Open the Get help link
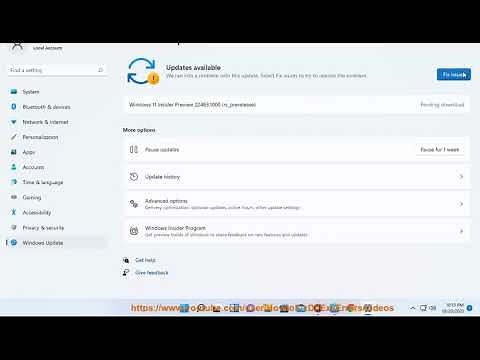 pyautogui.click(x=145, y=260)
